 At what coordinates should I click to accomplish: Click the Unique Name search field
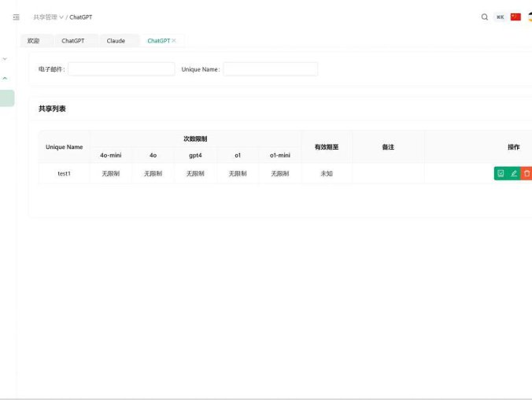pyautogui.click(x=271, y=69)
